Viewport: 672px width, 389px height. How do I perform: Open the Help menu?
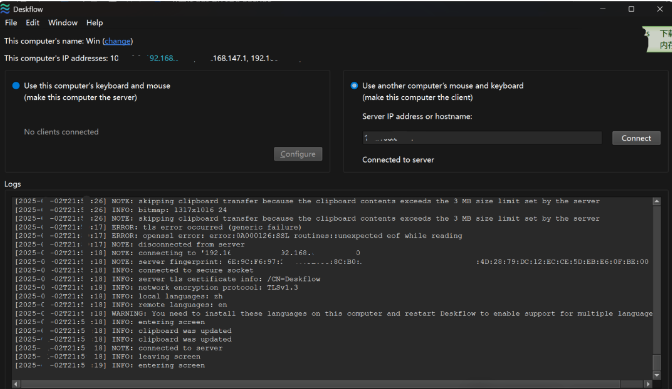tap(94, 23)
